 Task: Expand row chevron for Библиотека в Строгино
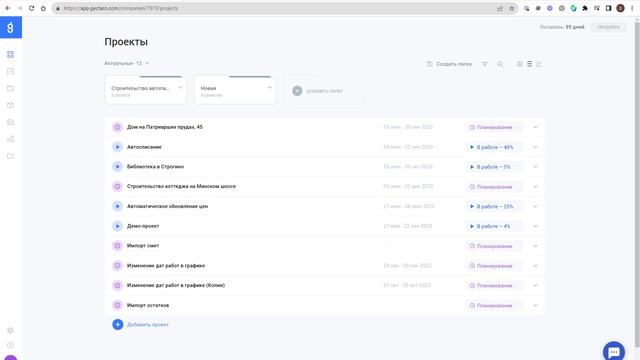point(535,167)
